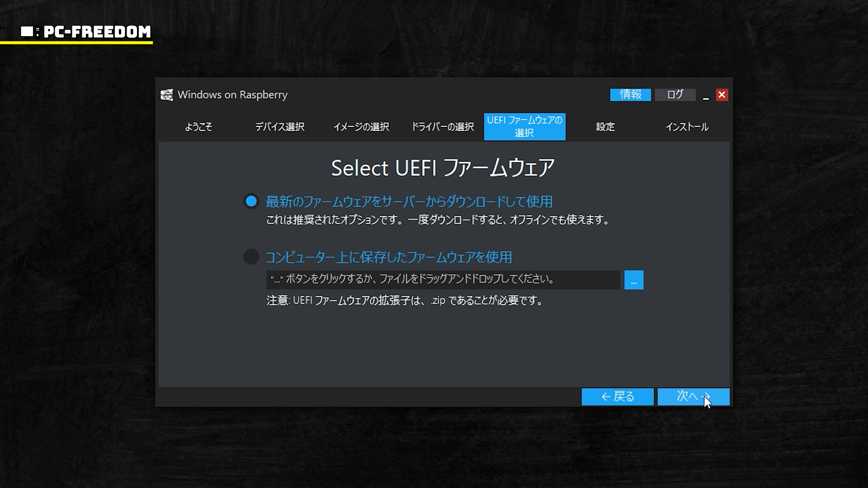This screenshot has height=488, width=868.
Task: Select use firmware saved on computer option
Action: pos(251,257)
